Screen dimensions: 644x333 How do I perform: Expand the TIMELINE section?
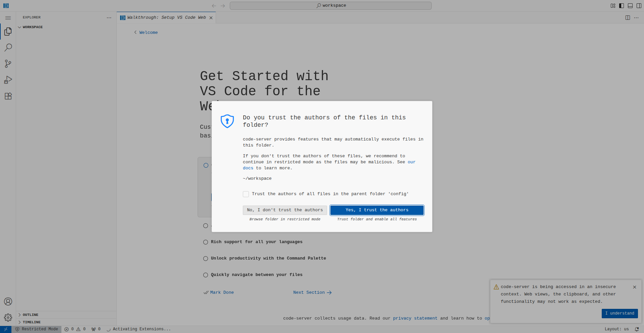coord(66,322)
